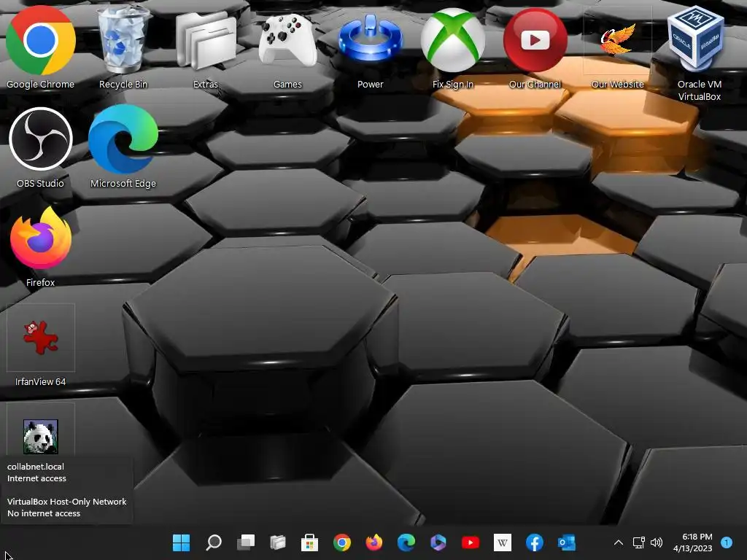Open the Windows Start menu
The image size is (747, 560).
tap(181, 542)
